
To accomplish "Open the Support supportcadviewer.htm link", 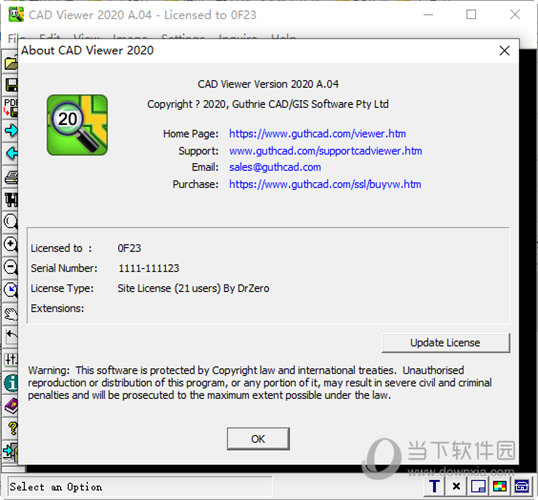I will [x=326, y=151].
